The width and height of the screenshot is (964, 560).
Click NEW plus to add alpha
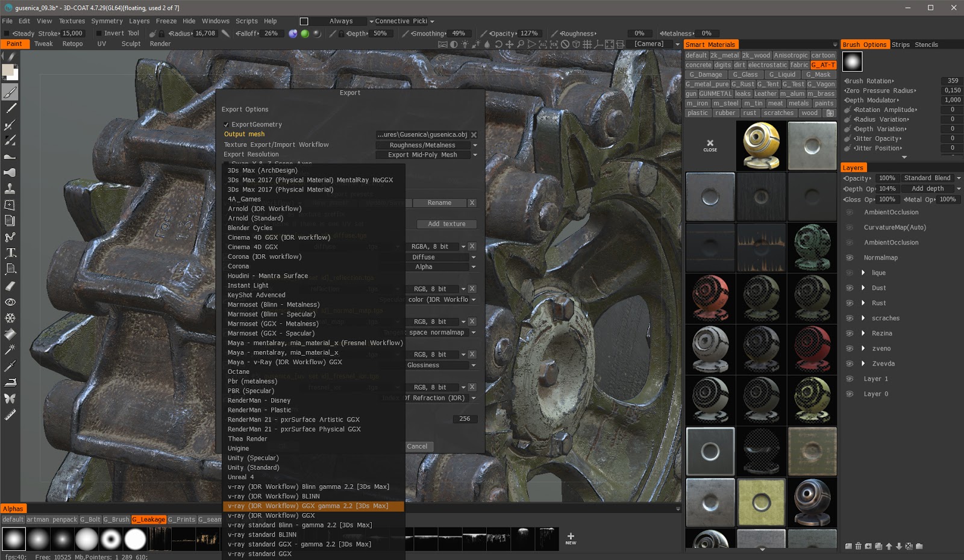(571, 538)
